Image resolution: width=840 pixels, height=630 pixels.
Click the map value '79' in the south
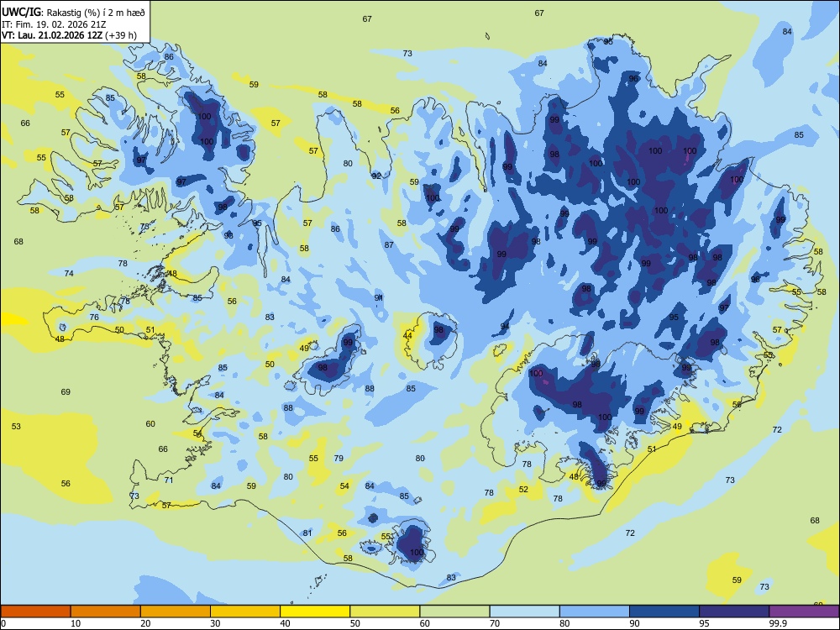339,458
